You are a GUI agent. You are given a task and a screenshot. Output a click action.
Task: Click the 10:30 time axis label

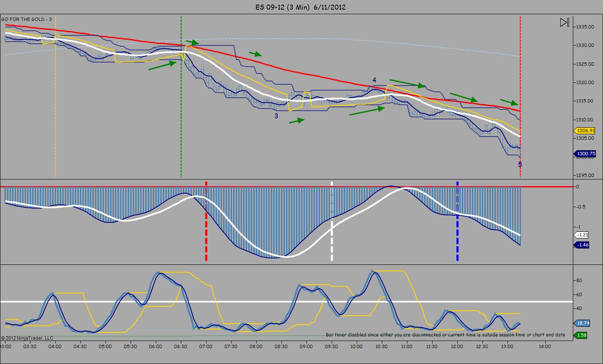click(x=381, y=346)
